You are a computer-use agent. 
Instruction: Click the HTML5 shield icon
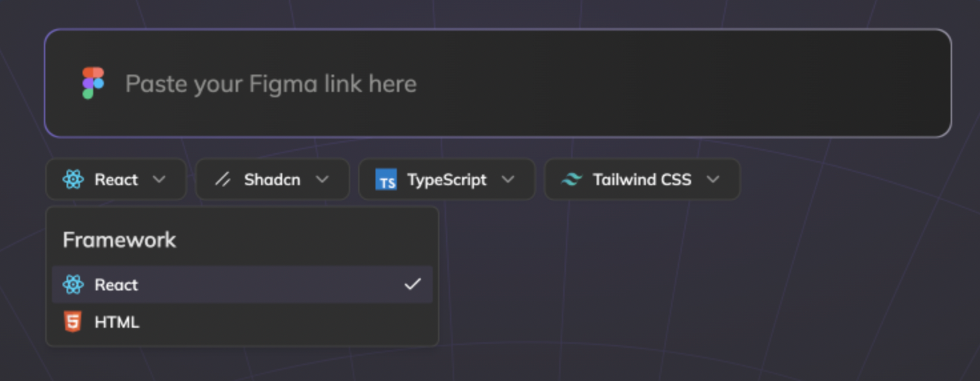pos(73,322)
